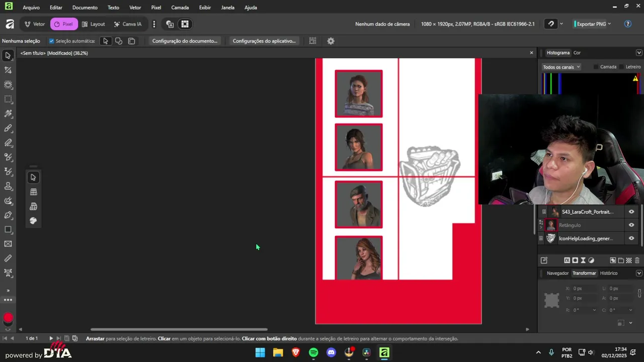Expand the Exportar PNG dropdown arrow
Viewport: 644px width, 362px height.
pos(609,24)
